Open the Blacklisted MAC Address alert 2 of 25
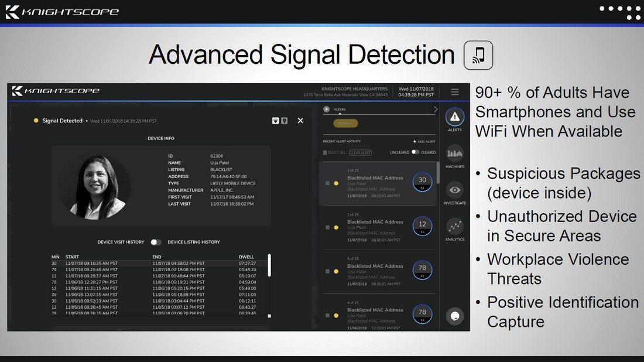 pyautogui.click(x=379, y=228)
